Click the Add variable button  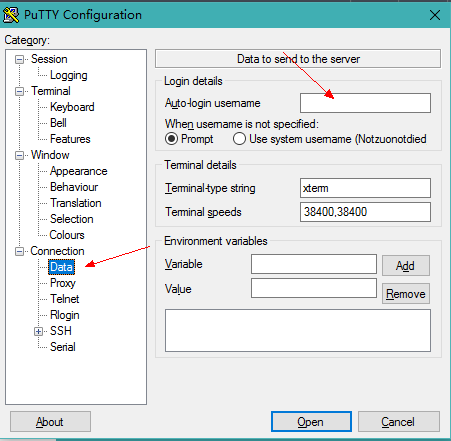point(406,266)
